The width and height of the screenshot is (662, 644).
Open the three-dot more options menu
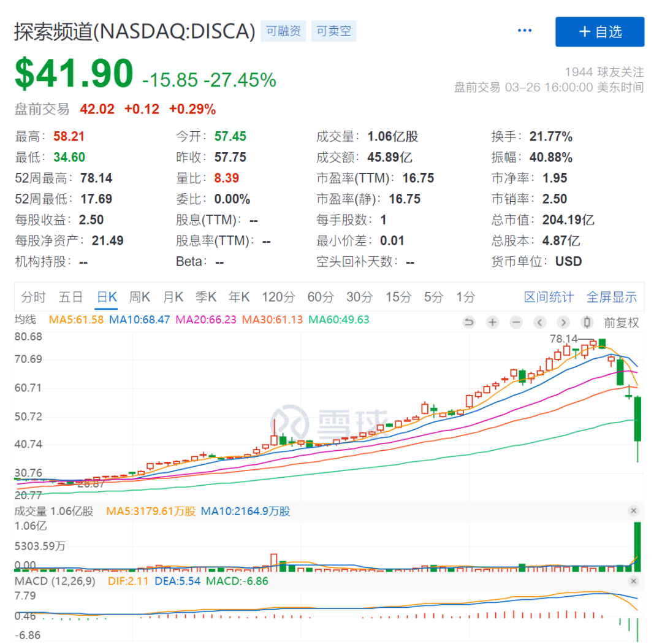click(x=524, y=31)
